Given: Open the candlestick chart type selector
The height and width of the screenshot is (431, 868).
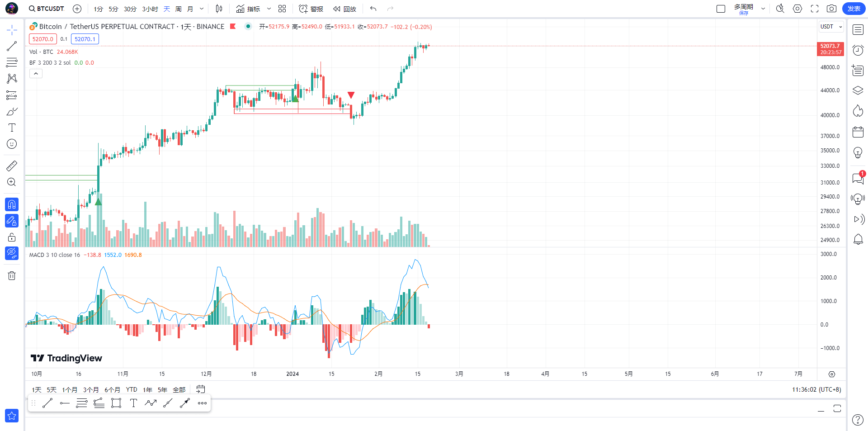Looking at the screenshot, I should pos(219,9).
